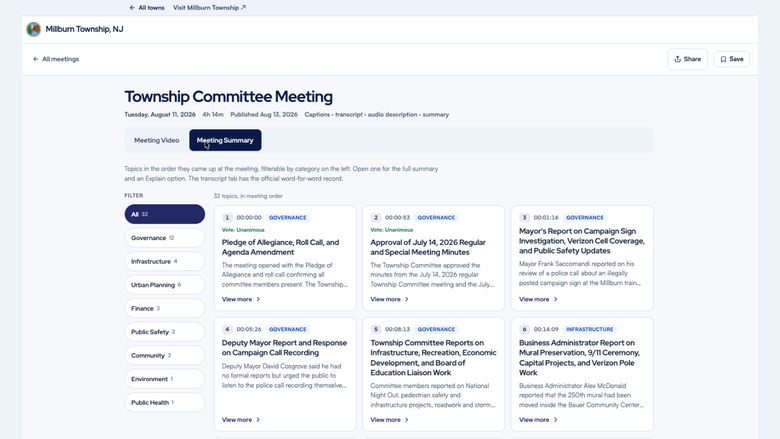Click the 32 topics, in meeting order label
Screen dimensions: 780x439
[x=248, y=196]
